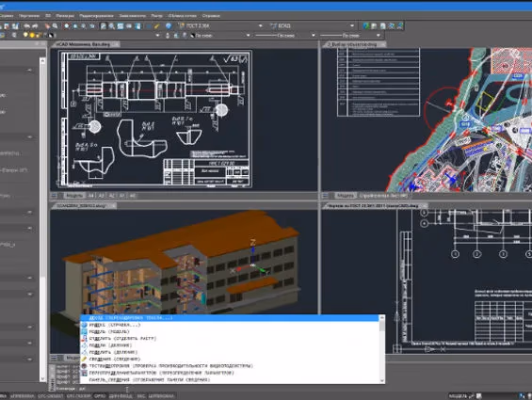Click the viewport layout icon left of the A4 tab
Viewport: 532px width, 400px height.
(54, 196)
